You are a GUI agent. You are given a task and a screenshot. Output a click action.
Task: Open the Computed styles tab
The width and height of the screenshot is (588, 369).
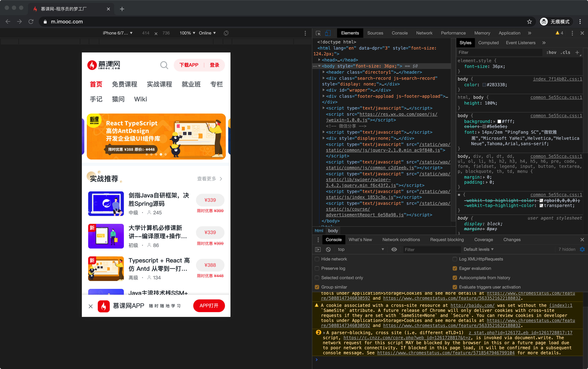(488, 43)
